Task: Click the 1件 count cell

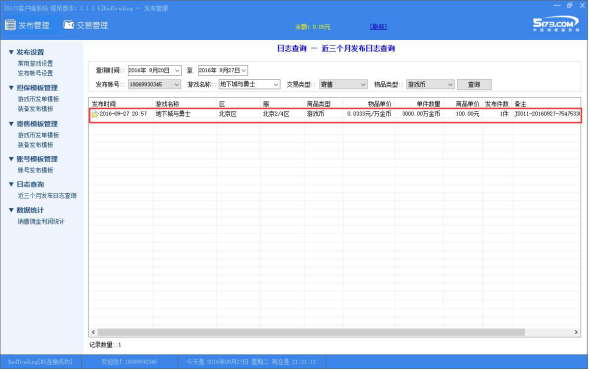Action: click(504, 114)
